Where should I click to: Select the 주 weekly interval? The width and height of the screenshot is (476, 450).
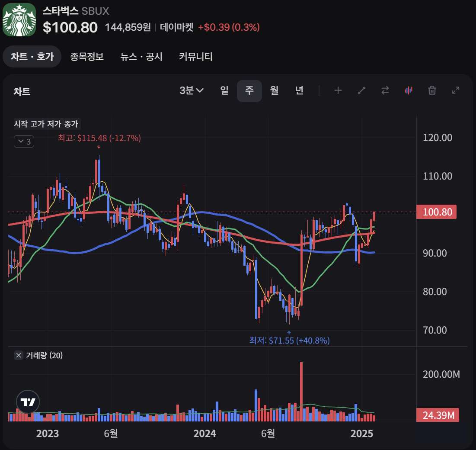coord(249,91)
